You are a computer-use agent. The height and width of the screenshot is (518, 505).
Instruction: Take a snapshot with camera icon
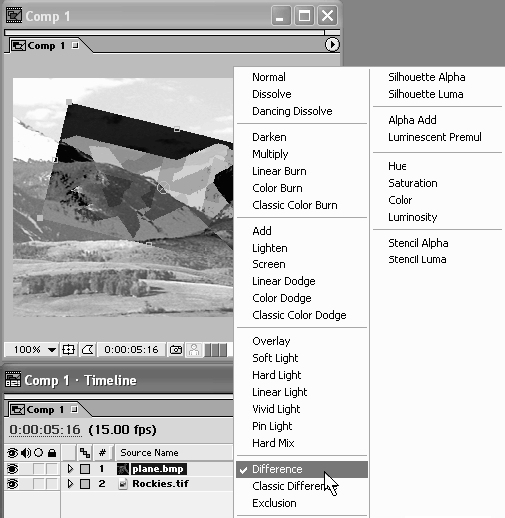pos(176,350)
